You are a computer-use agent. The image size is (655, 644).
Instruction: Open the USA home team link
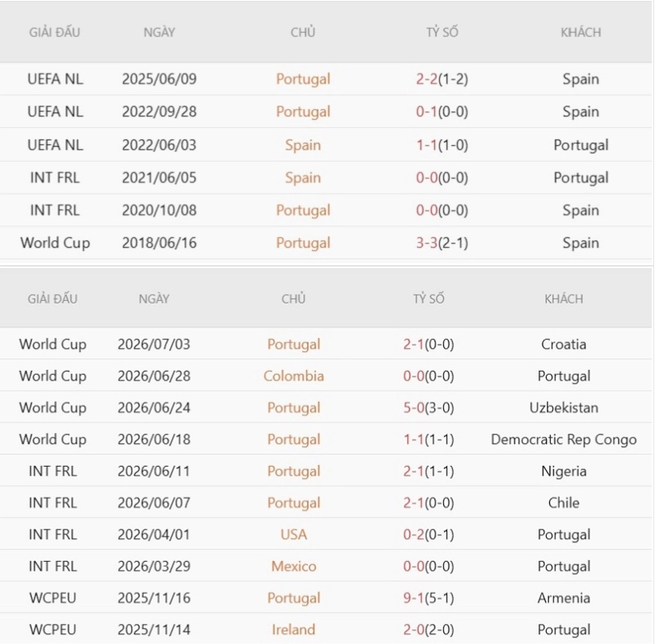(x=294, y=535)
